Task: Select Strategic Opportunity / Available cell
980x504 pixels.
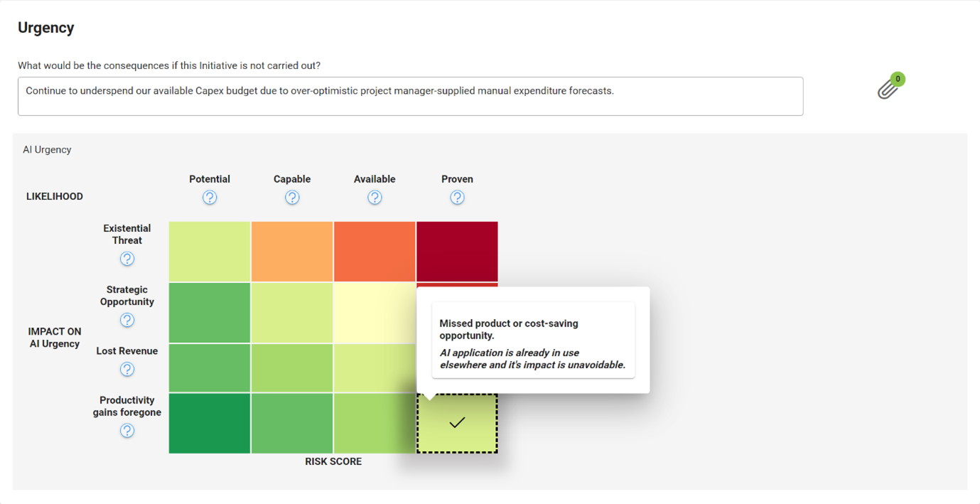Action: [375, 313]
